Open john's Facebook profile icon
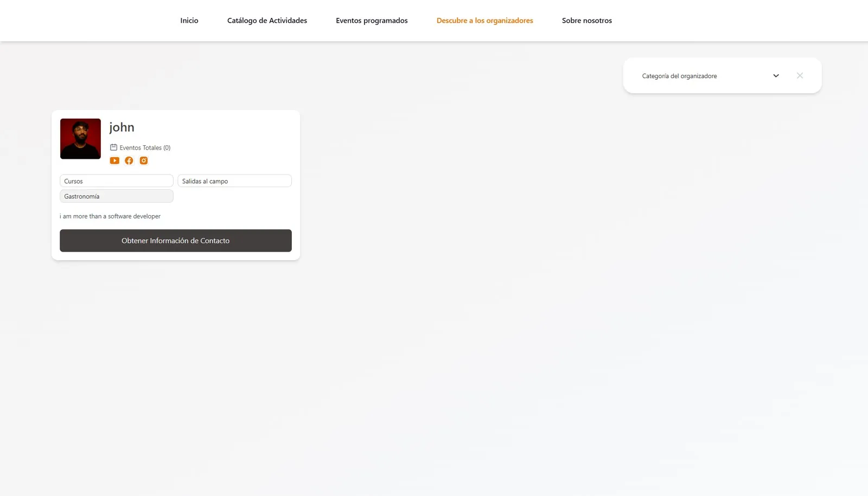 (x=129, y=160)
